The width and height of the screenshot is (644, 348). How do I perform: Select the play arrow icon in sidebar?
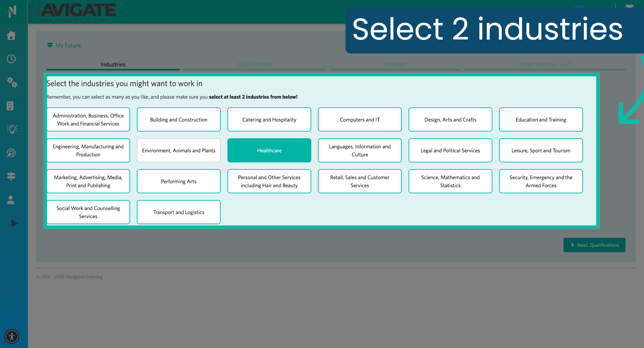pos(14,223)
